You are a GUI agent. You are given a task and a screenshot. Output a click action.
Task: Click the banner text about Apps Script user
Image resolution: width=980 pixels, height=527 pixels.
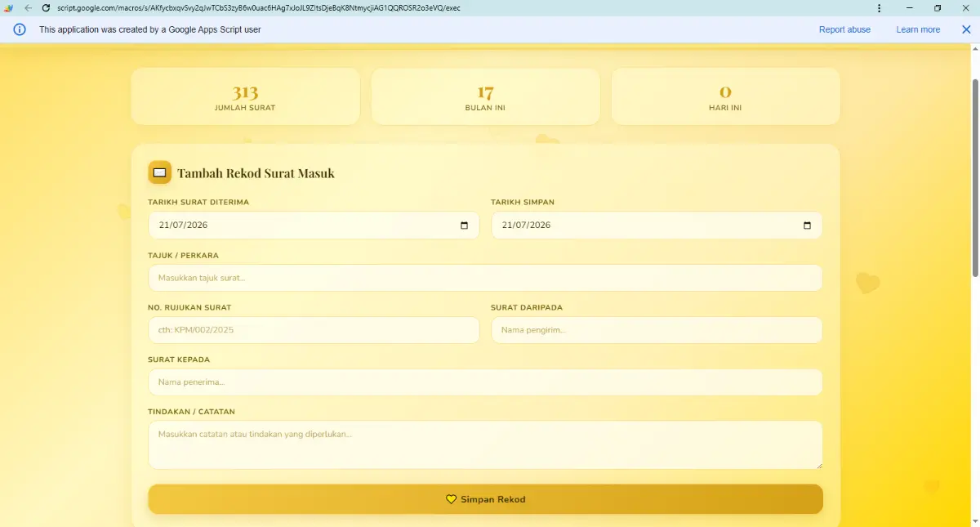tap(150, 29)
